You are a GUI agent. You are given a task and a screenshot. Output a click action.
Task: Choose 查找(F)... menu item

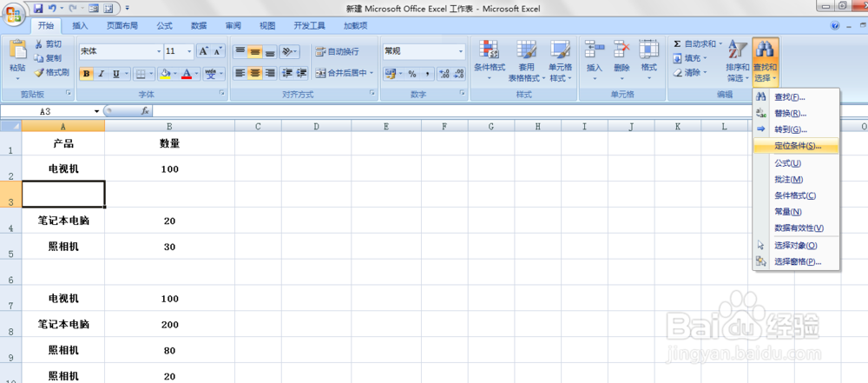point(796,97)
